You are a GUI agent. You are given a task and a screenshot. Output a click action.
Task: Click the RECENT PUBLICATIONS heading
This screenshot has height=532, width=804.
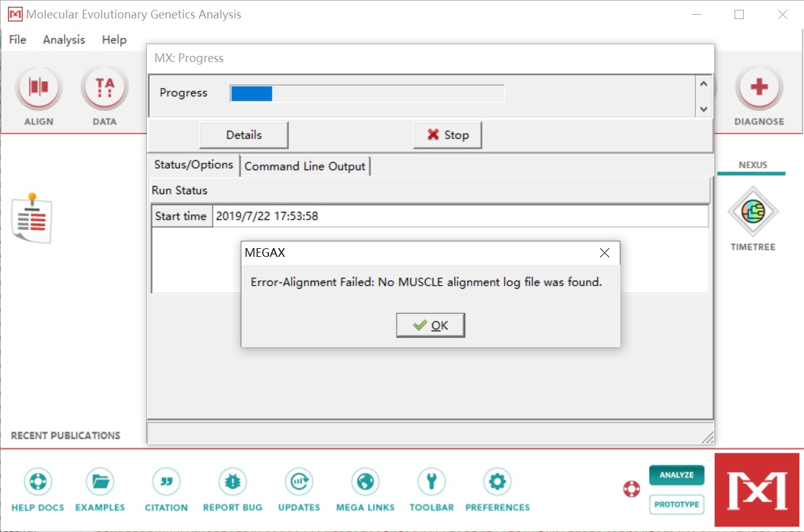tap(66, 436)
